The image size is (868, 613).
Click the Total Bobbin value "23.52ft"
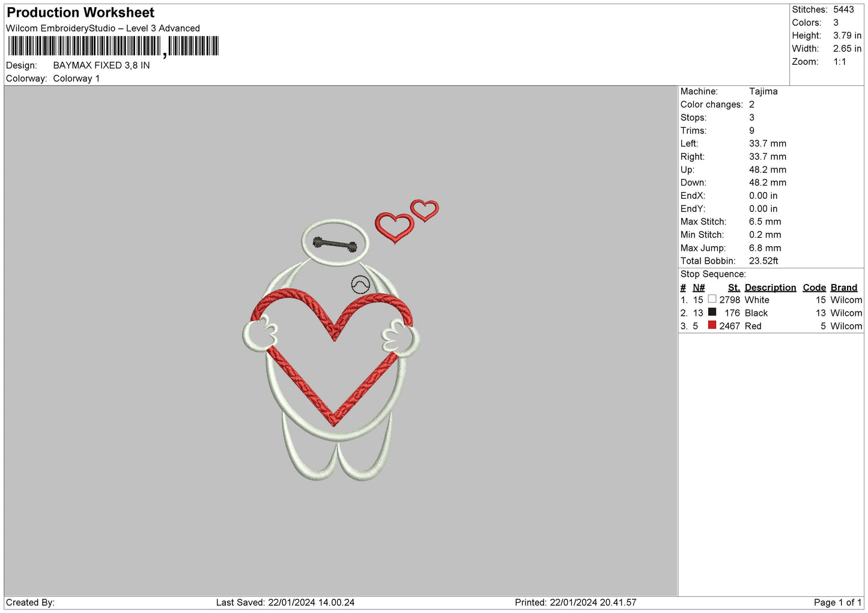tap(763, 261)
